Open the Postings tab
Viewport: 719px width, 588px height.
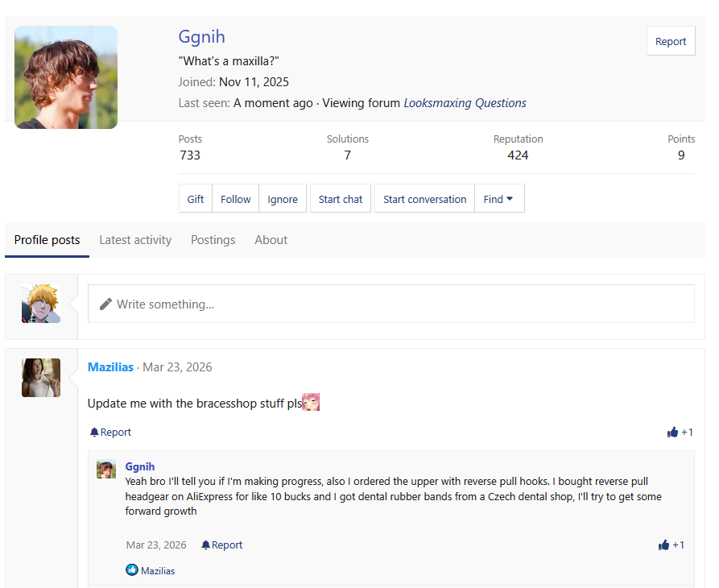pos(213,240)
